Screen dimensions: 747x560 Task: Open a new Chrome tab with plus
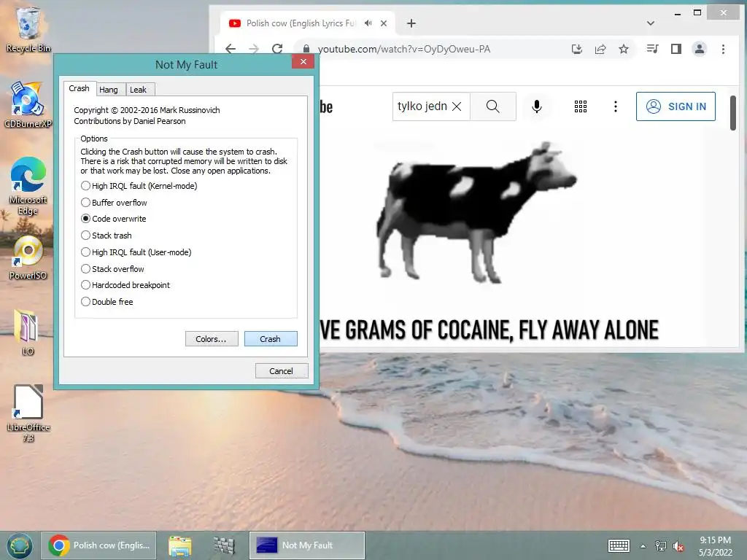[x=411, y=23]
